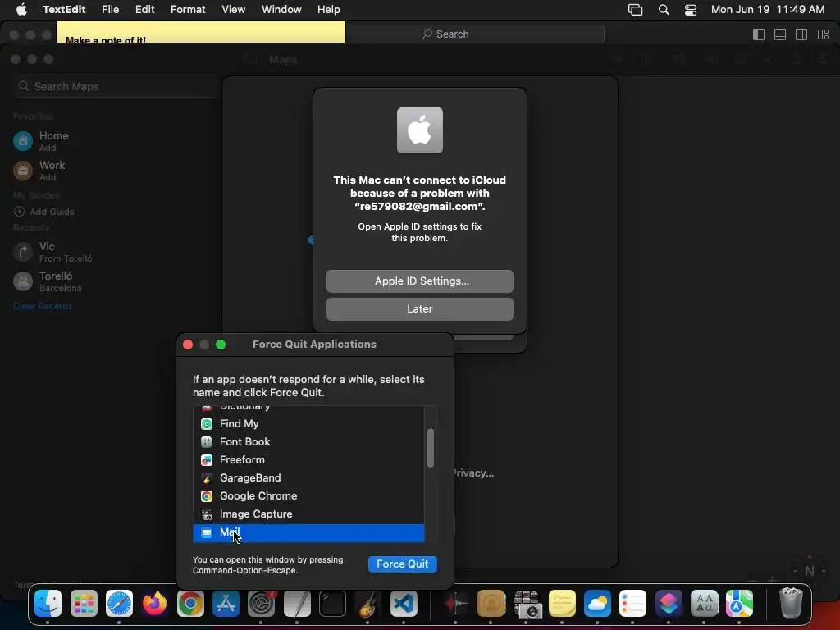
Task: Launch Firefox from the Dock
Action: point(154,604)
